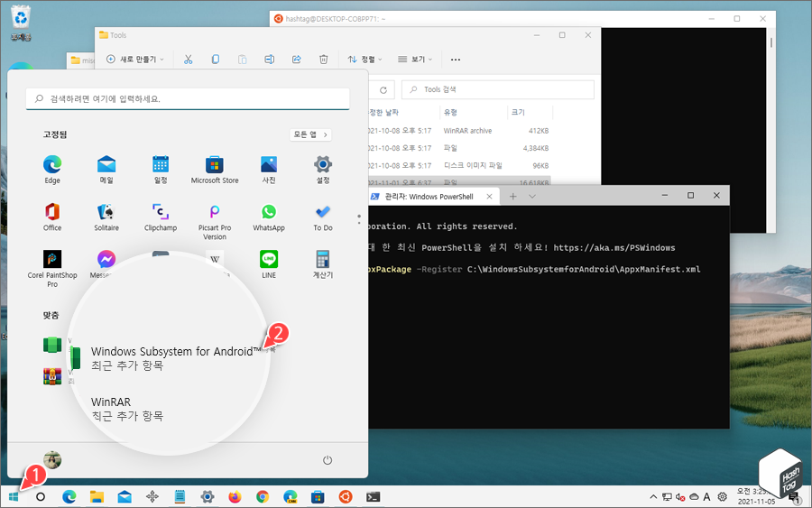Open the user account avatar menu
The image size is (812, 508).
(52, 460)
